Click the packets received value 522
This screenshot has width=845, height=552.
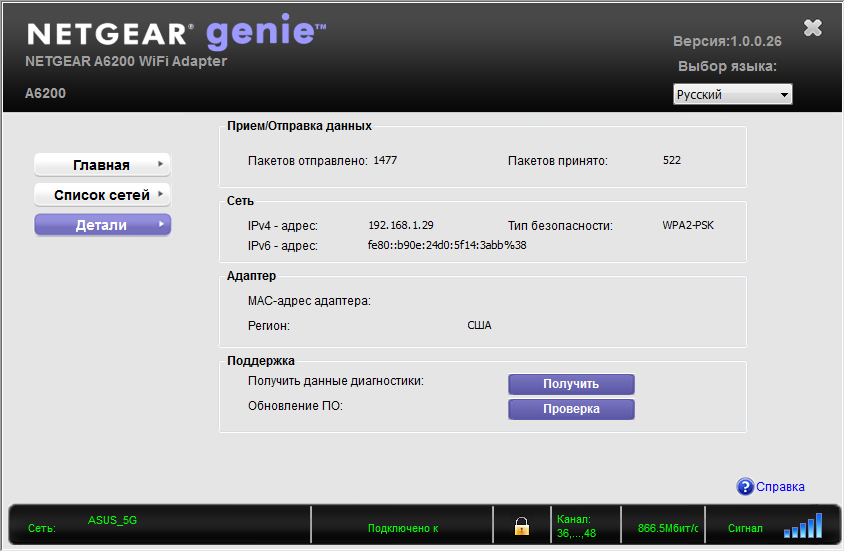671,161
